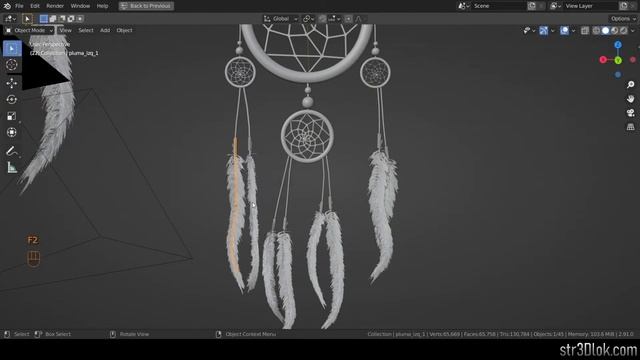
Task: Open the scene browse icon
Action: [x=463, y=6]
